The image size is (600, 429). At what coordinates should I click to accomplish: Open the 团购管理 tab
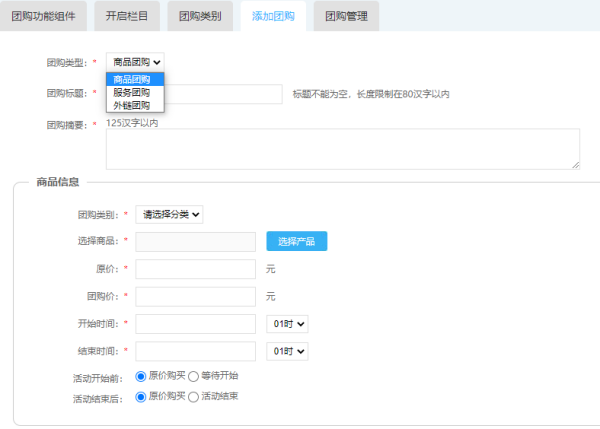click(x=346, y=16)
